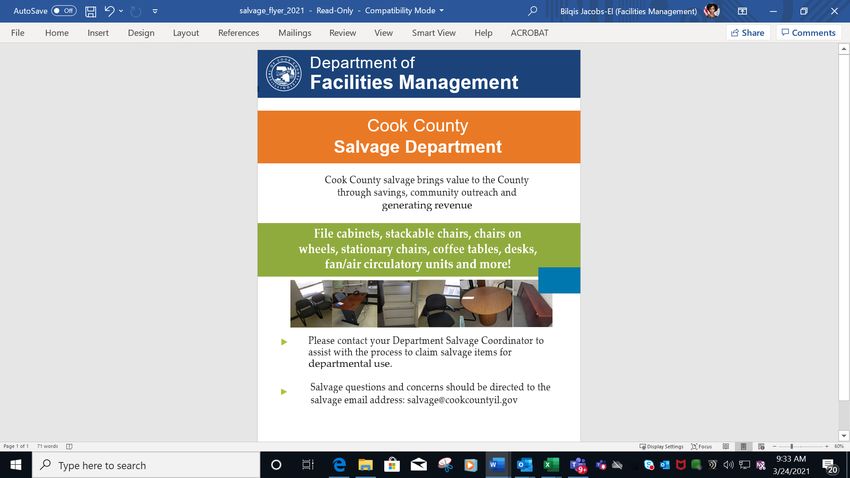Open the Mail app on taskbar
The width and height of the screenshot is (850, 478).
pos(418,465)
